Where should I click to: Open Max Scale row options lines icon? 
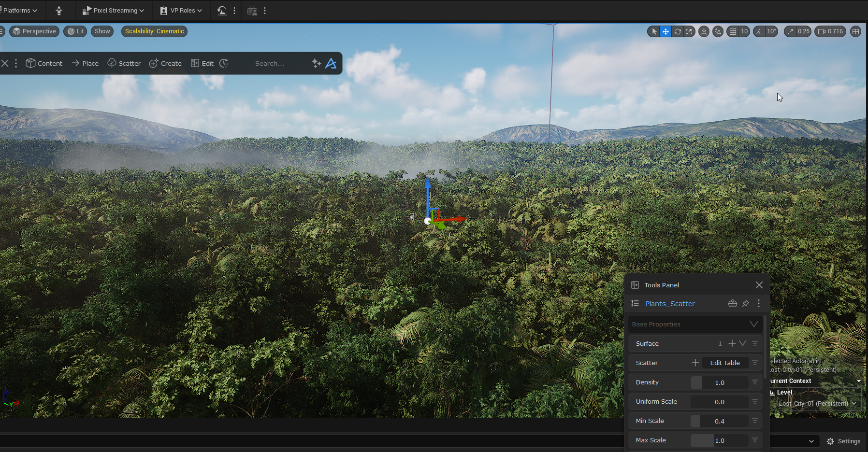(x=755, y=440)
